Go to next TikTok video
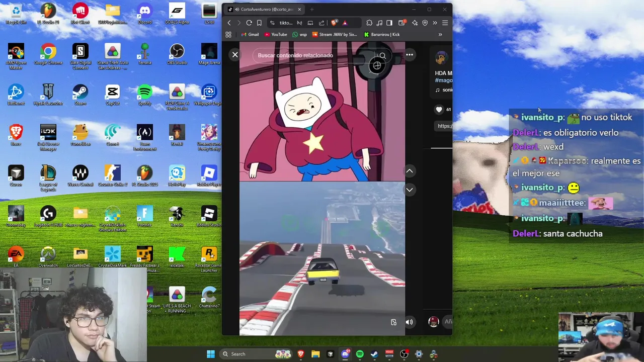The width and height of the screenshot is (644, 362). point(410,190)
